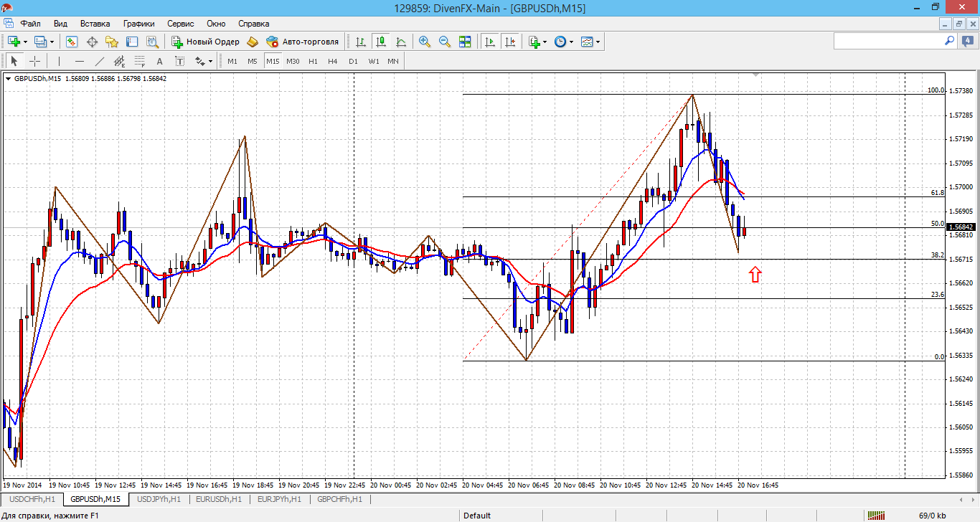Expand the chart templates dropdown

[x=598, y=42]
